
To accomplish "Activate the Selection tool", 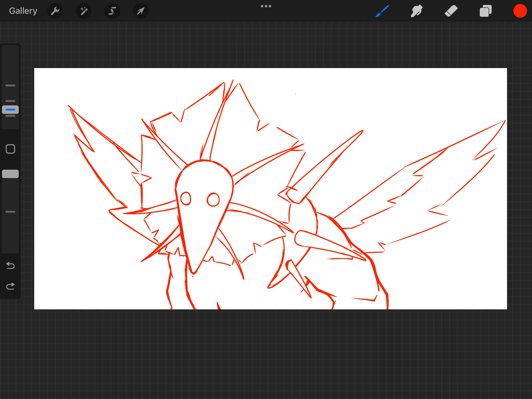I will [x=112, y=11].
